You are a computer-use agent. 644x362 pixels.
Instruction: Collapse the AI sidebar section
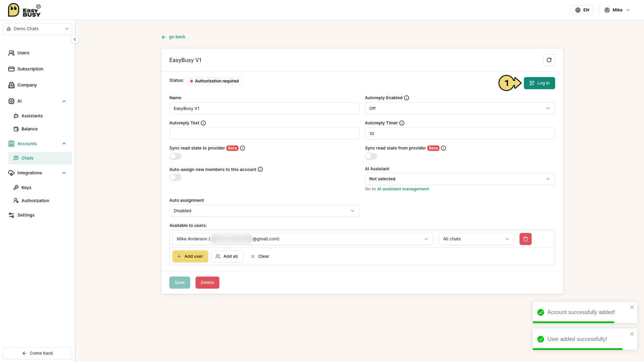(x=64, y=101)
